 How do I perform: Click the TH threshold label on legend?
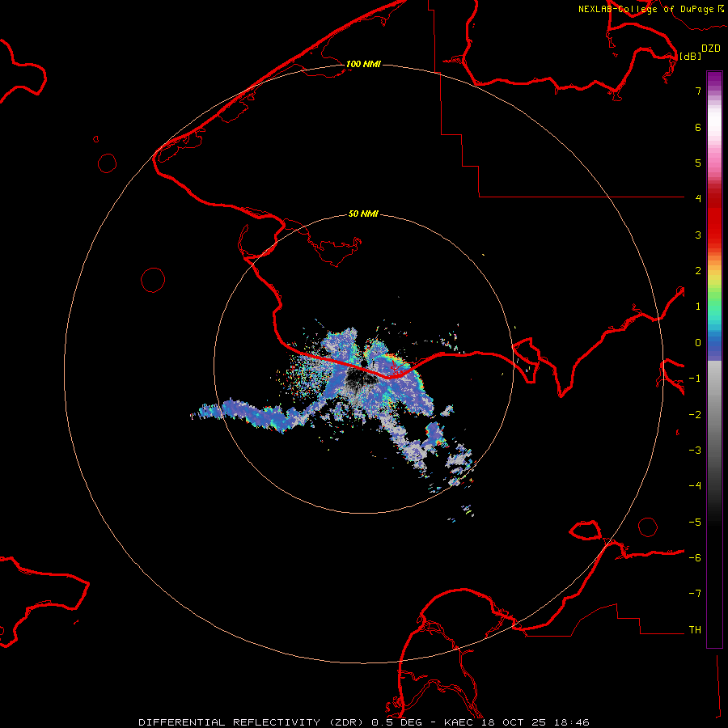click(695, 630)
